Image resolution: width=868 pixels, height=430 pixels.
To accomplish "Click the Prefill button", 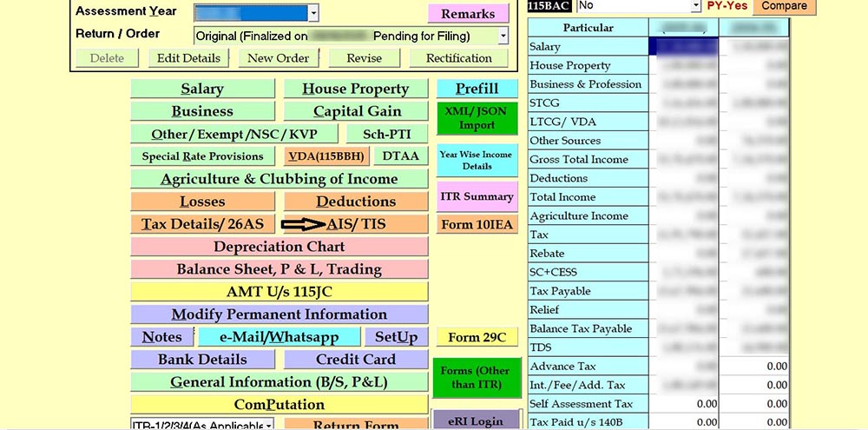I will pyautogui.click(x=477, y=89).
